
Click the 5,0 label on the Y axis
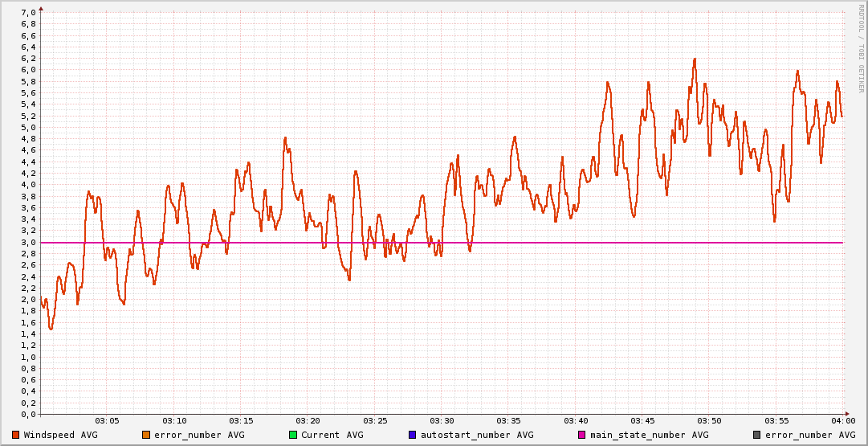click(27, 127)
